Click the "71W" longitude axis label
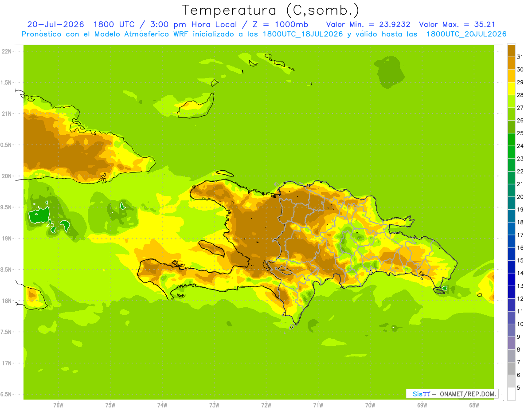This screenshot has height=411, width=532. tap(318, 405)
